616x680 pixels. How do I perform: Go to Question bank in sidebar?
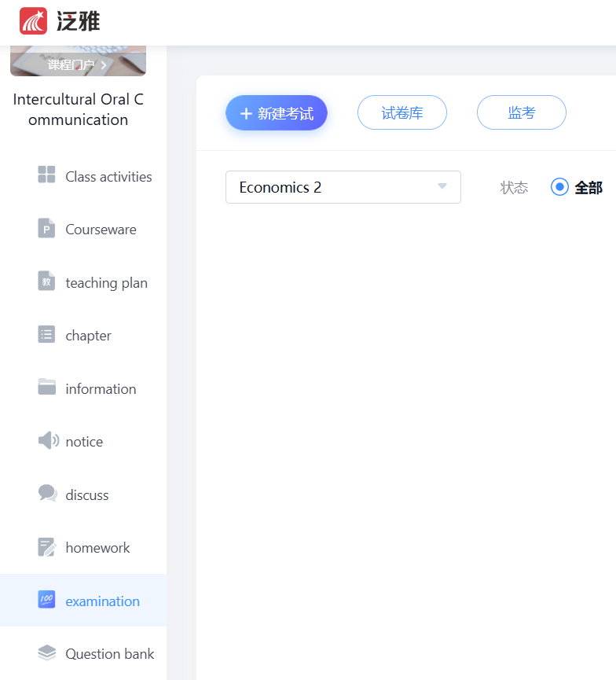(x=109, y=653)
